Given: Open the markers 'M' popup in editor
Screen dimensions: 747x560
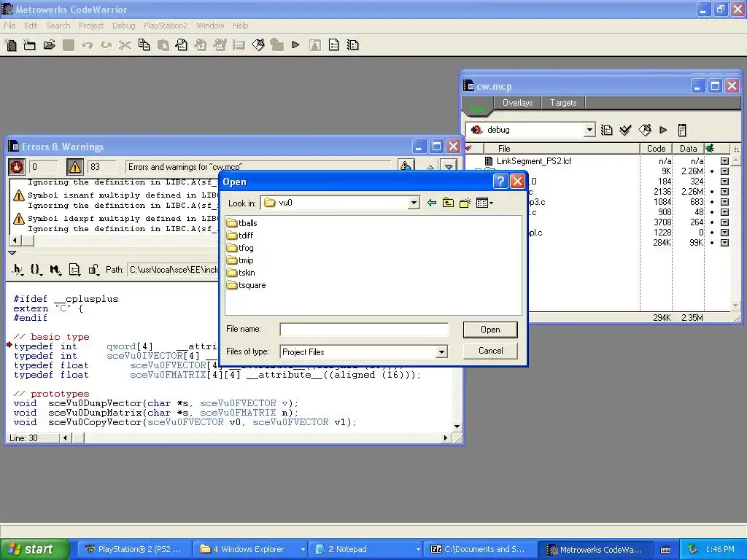Looking at the screenshot, I should coord(55,270).
